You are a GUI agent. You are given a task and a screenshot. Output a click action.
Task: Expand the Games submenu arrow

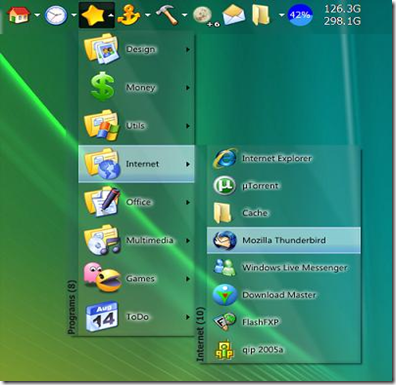(188, 279)
